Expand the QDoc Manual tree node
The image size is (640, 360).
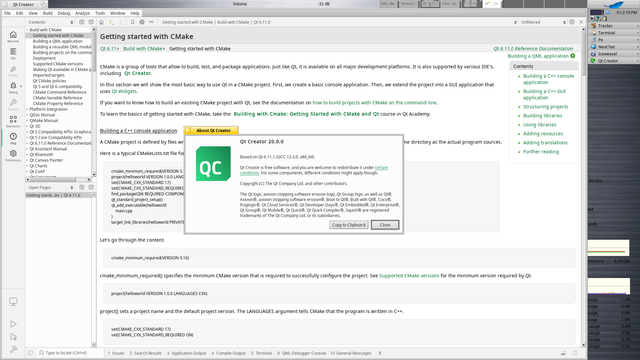coord(27,115)
